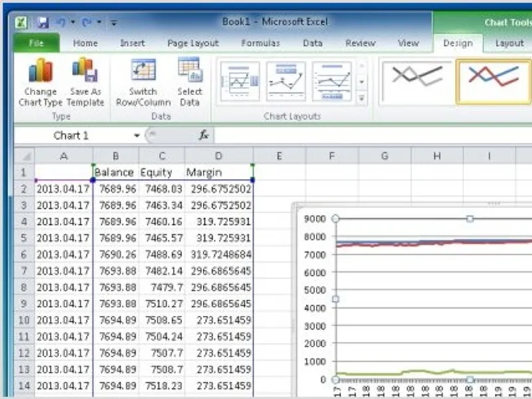Open the redo history dropdown arrow

point(99,23)
